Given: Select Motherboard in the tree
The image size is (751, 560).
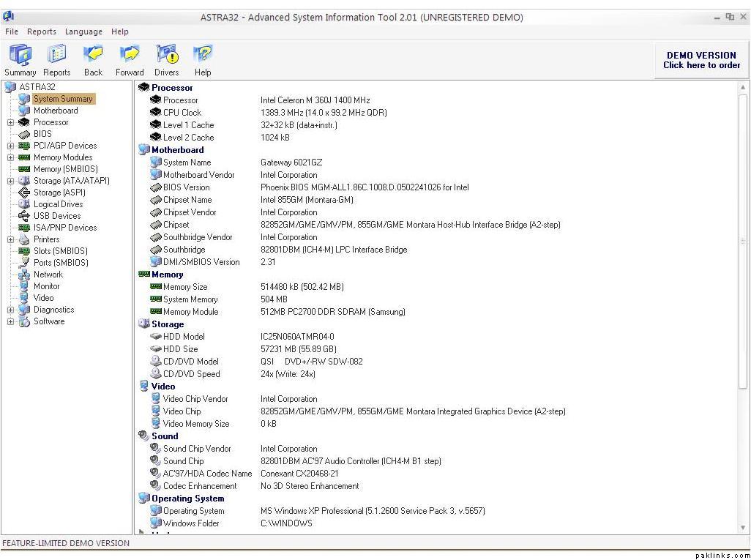Looking at the screenshot, I should 56,111.
